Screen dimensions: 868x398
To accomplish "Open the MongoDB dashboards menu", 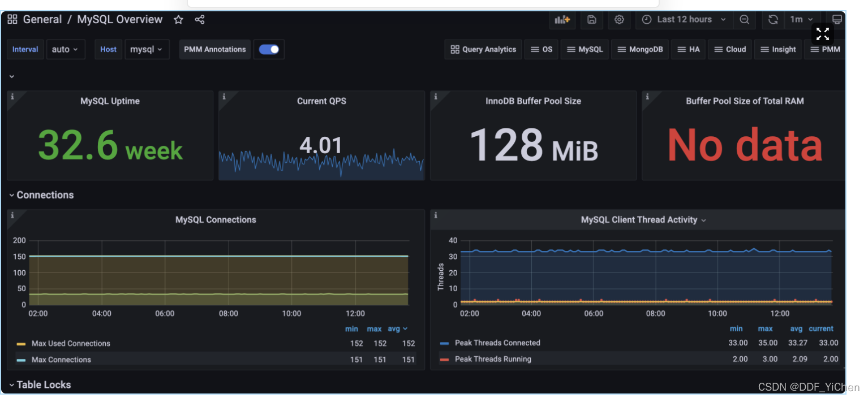I will point(641,49).
